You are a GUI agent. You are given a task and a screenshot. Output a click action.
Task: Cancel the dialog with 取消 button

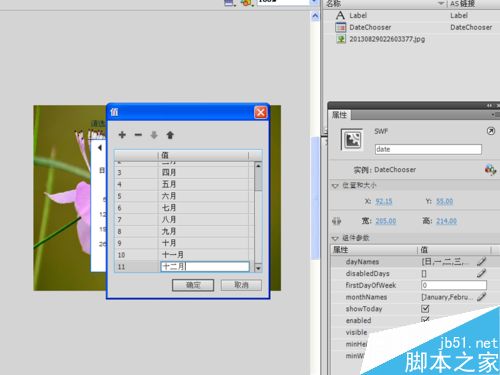241,285
